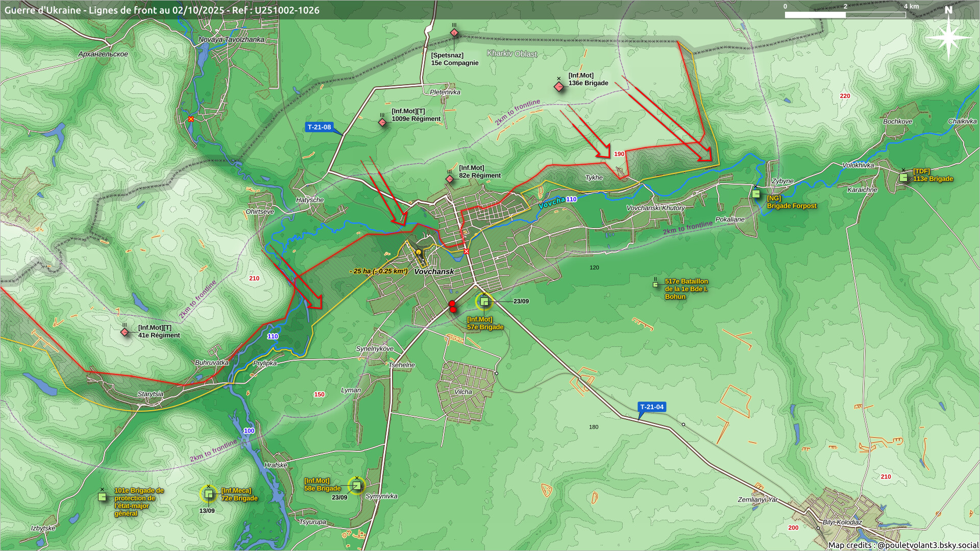Screen dimensions: 980x551
Task: Click the 57e Brigade green unit icon
Action: pyautogui.click(x=484, y=302)
